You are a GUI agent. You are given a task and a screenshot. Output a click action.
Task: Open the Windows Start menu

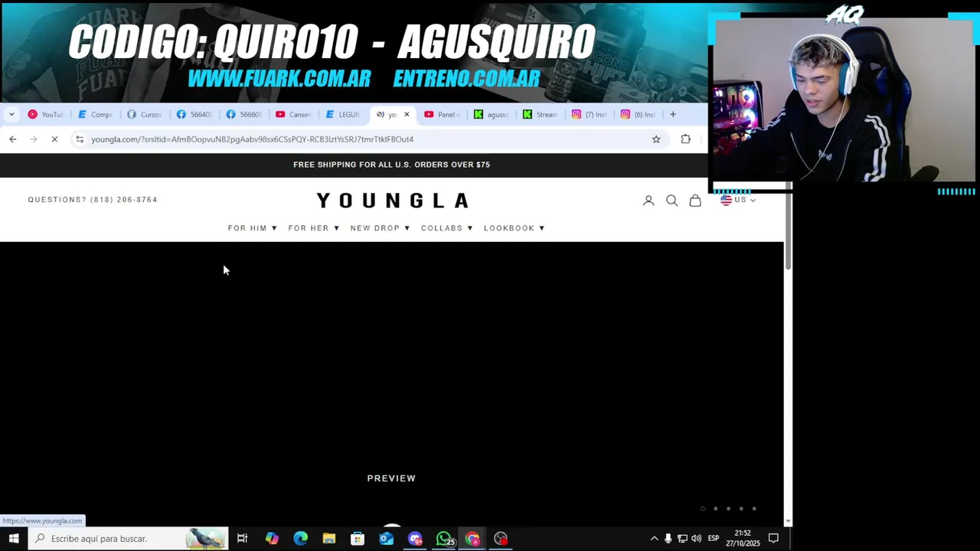pyautogui.click(x=14, y=539)
